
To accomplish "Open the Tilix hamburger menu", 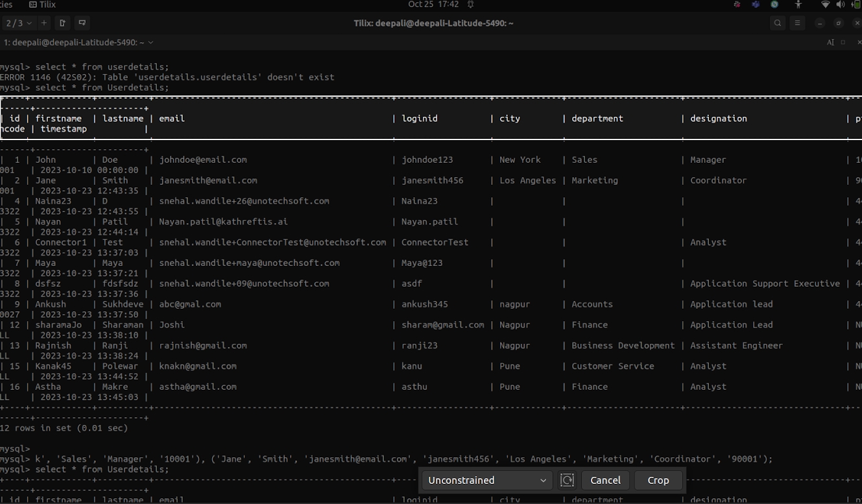I will (798, 23).
